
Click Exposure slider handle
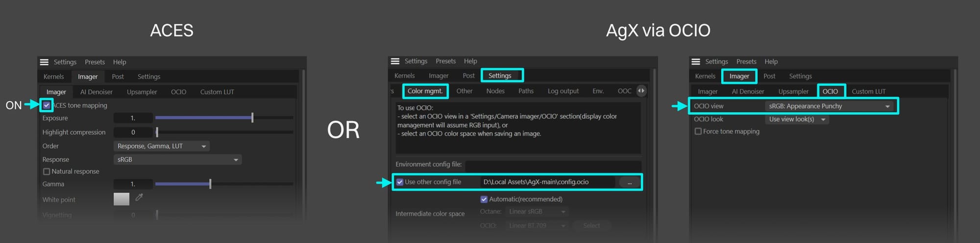point(252,118)
